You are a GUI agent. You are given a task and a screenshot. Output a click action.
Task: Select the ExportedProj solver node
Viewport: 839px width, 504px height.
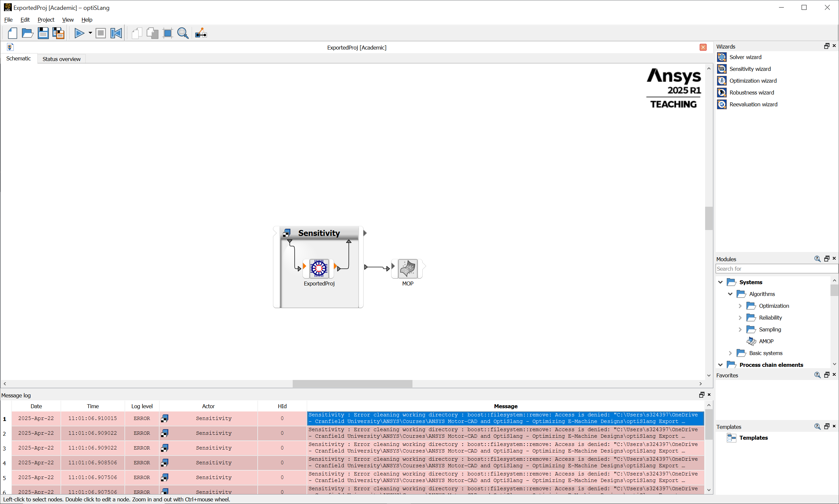tap(319, 268)
